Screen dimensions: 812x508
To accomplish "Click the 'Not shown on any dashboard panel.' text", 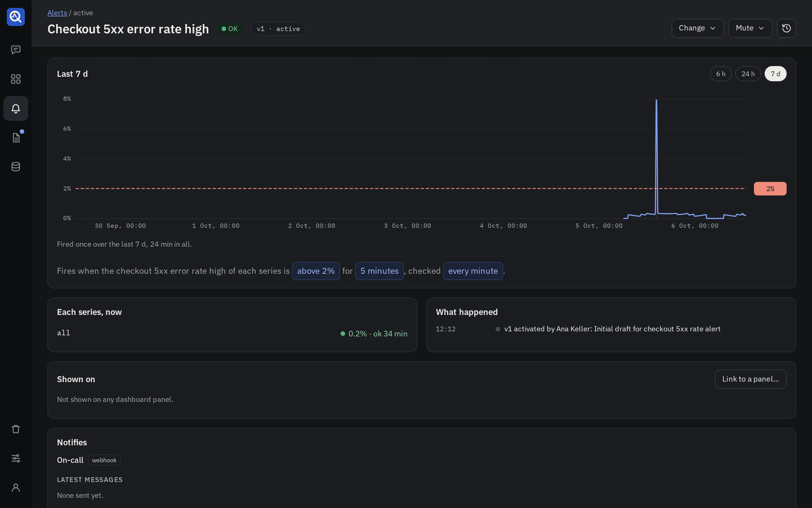I will coord(115,399).
